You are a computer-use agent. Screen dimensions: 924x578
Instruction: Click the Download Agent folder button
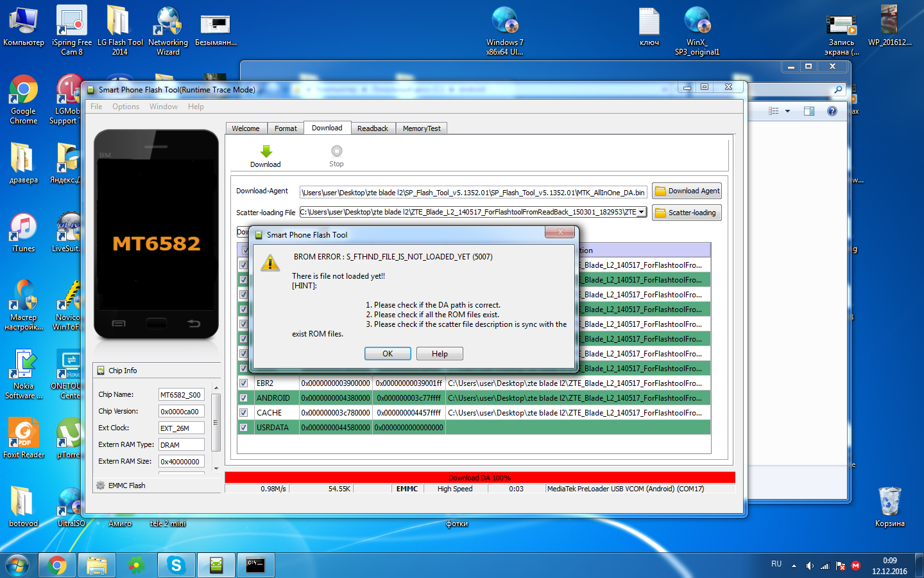tap(687, 191)
